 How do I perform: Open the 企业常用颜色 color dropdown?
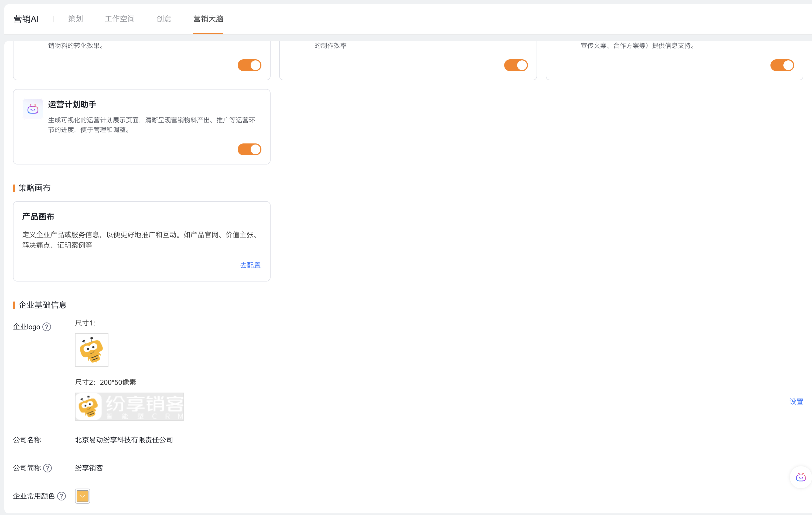tap(82, 496)
